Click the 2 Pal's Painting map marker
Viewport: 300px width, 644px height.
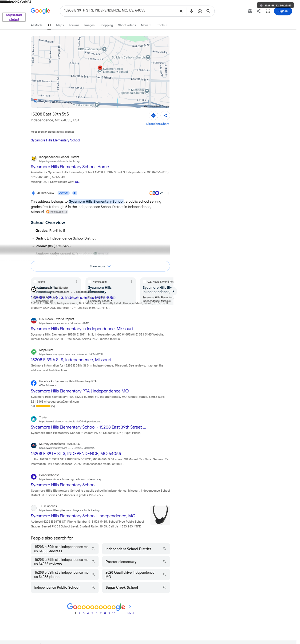tap(97, 105)
